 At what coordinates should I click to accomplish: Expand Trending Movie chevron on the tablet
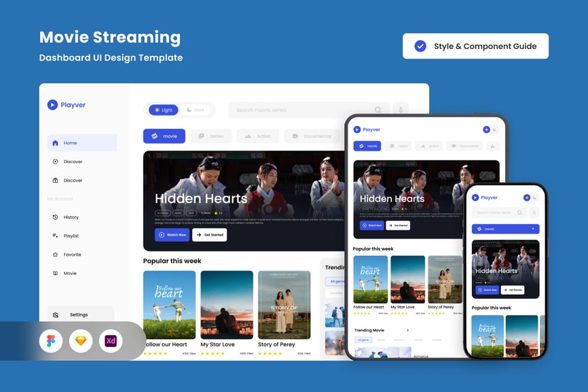pyautogui.click(x=407, y=330)
